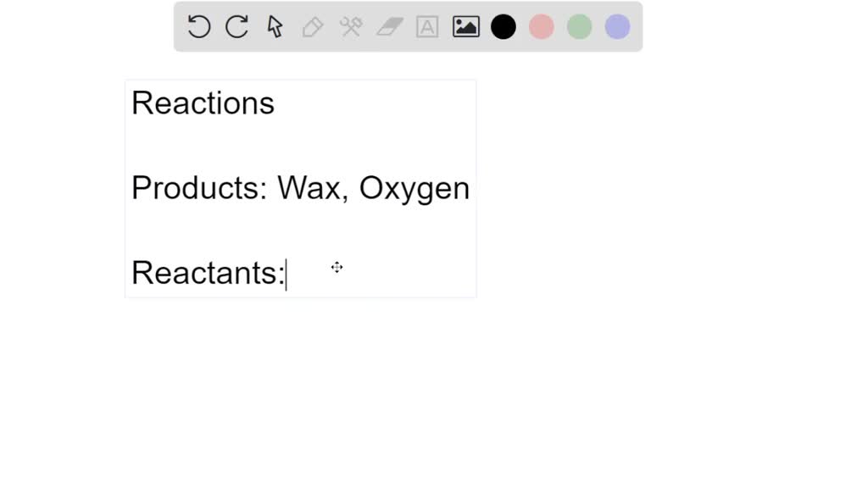Image resolution: width=868 pixels, height=488 pixels.
Task: Open the tools (hammer and wrench) icon
Action: pos(350,26)
